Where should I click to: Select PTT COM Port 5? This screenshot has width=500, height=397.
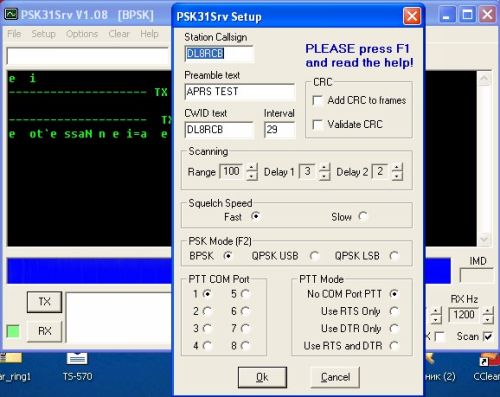point(245,294)
